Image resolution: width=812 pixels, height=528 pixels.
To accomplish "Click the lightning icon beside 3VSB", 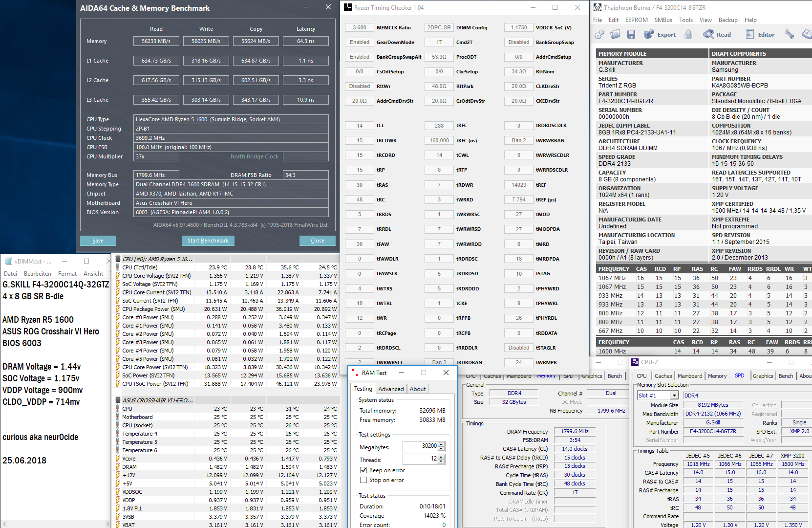I will click(x=118, y=517).
